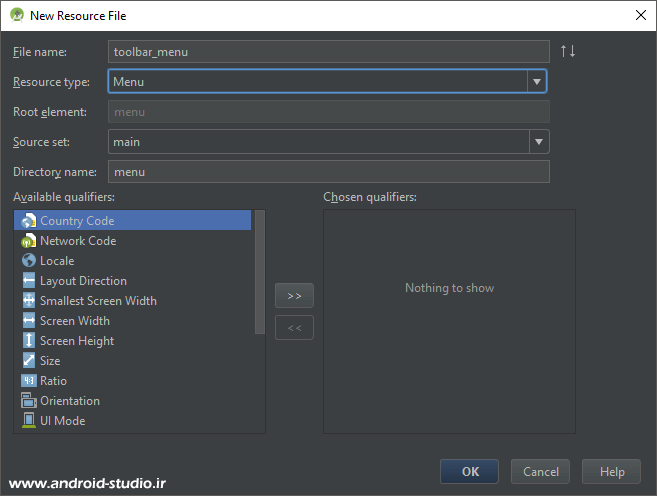Image resolution: width=657 pixels, height=496 pixels.
Task: Click the Screen Height icon
Action: 28,341
